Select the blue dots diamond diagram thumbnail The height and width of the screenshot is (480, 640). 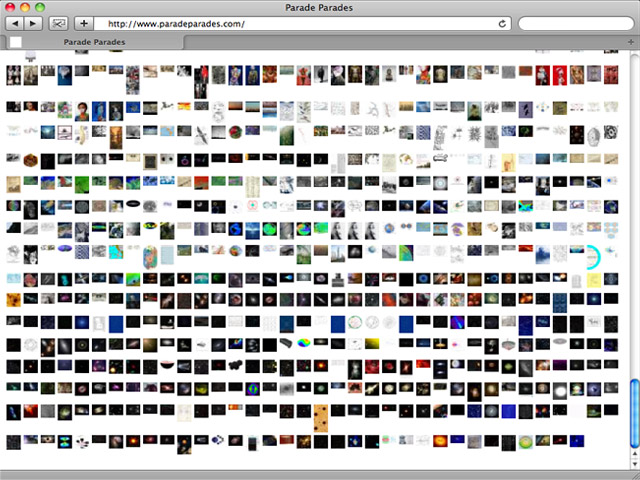[x=542, y=107]
